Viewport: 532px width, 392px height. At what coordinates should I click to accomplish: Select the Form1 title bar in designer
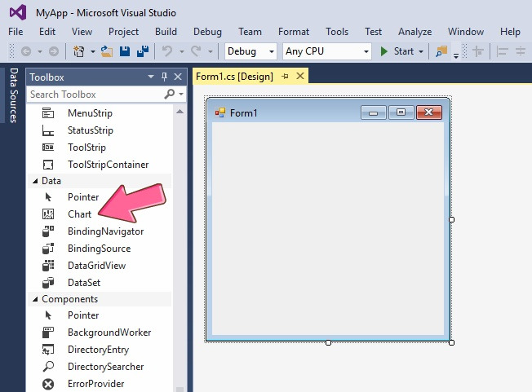[328, 112]
